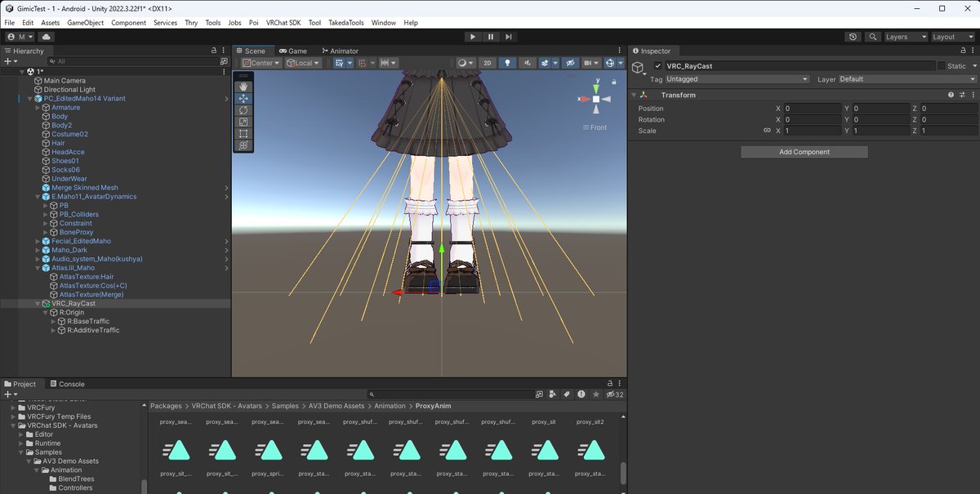
Task: Open Transform component help icon
Action: pos(951,95)
